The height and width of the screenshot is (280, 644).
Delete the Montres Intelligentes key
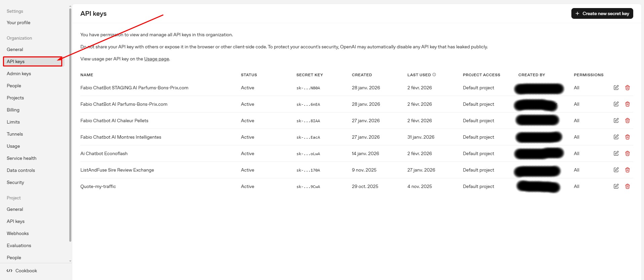pos(628,137)
